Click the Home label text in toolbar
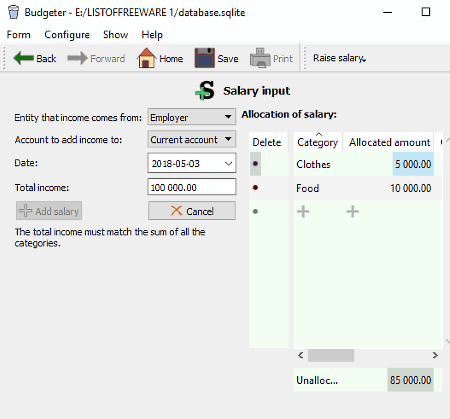 point(171,59)
